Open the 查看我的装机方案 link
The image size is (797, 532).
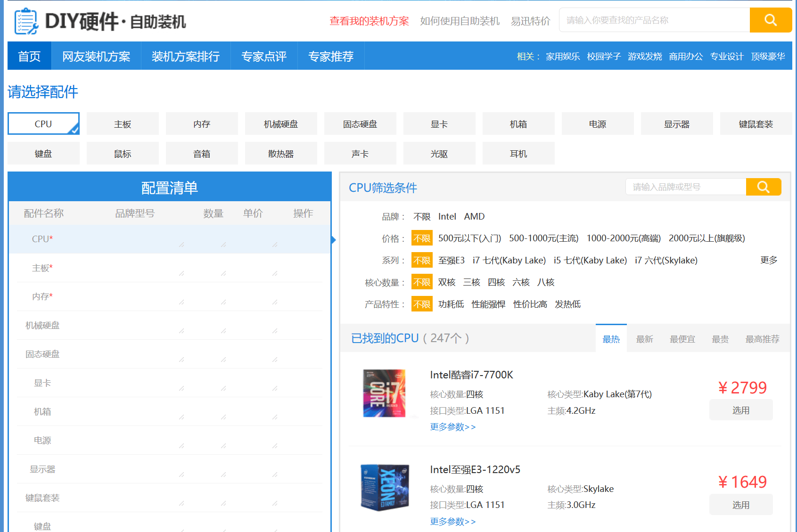pos(369,21)
